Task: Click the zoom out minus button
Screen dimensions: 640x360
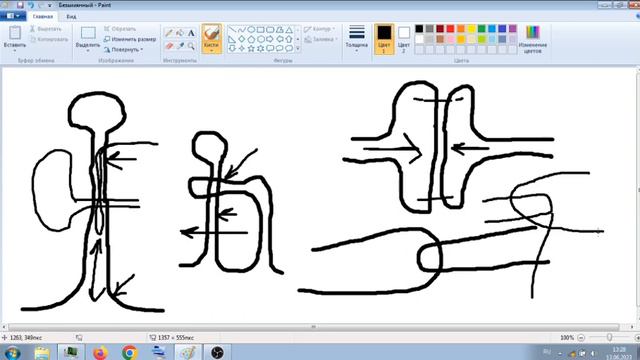Action: (x=581, y=338)
